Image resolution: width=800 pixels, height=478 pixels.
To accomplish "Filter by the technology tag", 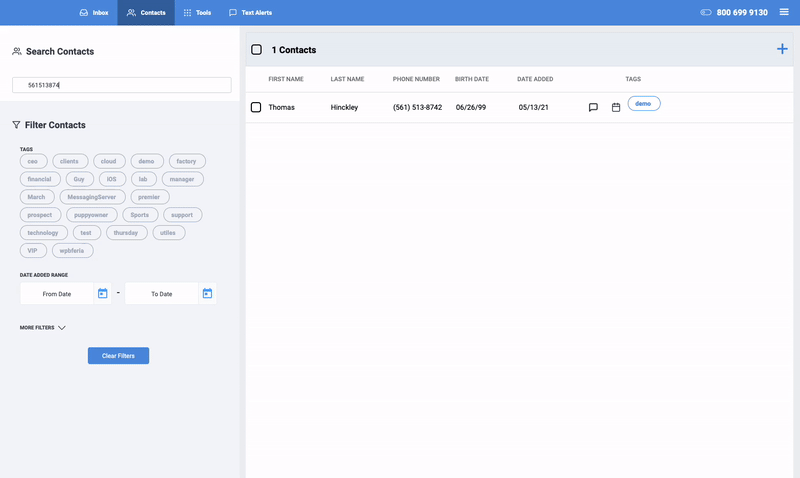I will (43, 233).
